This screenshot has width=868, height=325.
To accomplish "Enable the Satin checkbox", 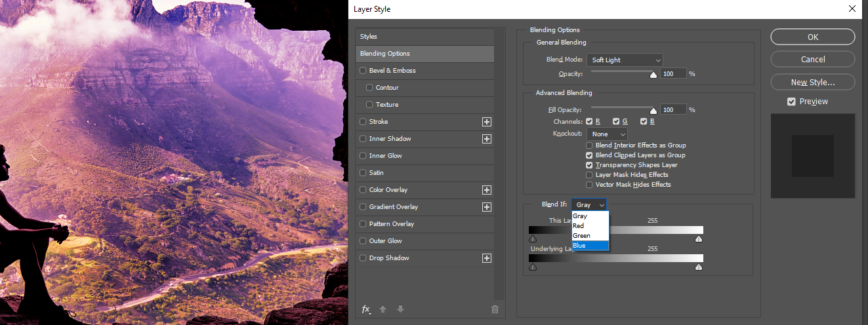I will (363, 173).
